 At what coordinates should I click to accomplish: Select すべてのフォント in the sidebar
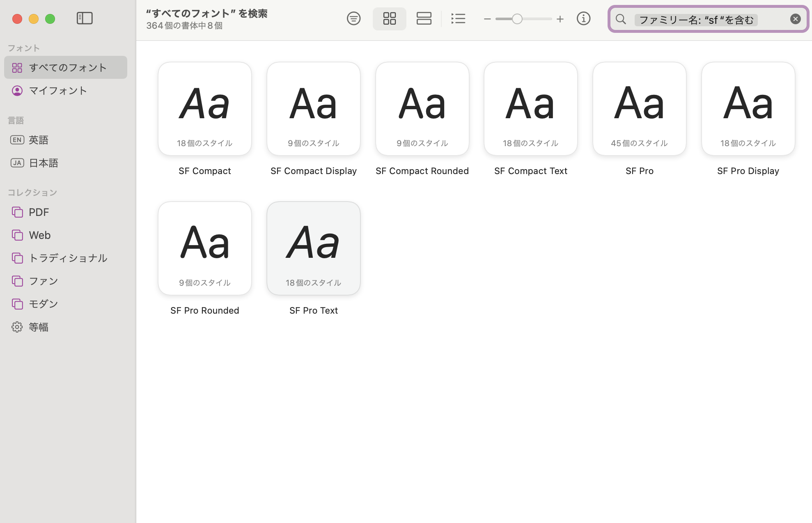(x=66, y=67)
